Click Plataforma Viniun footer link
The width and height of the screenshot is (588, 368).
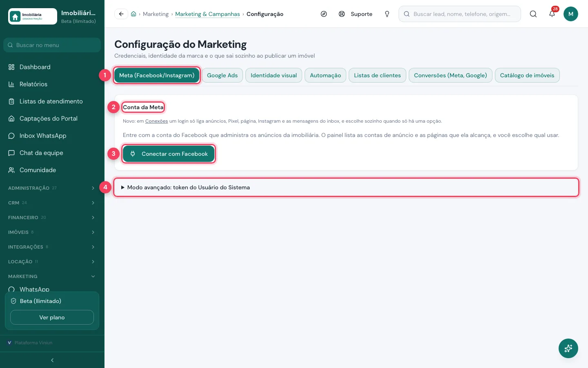(30, 343)
